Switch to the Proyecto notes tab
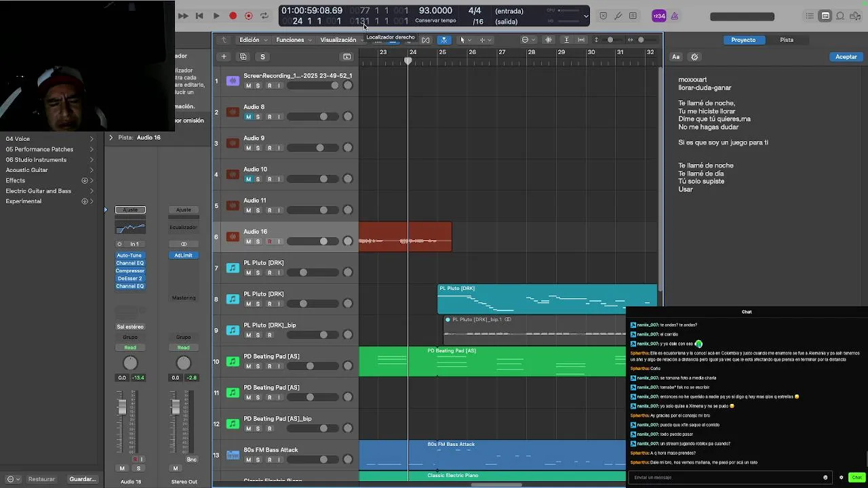This screenshot has height=488, width=868. pyautogui.click(x=743, y=40)
